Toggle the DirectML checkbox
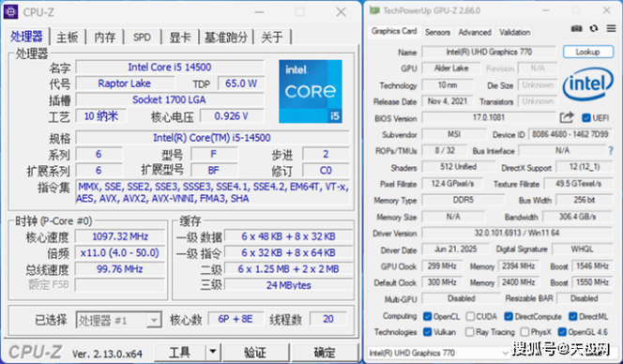 click(x=573, y=316)
